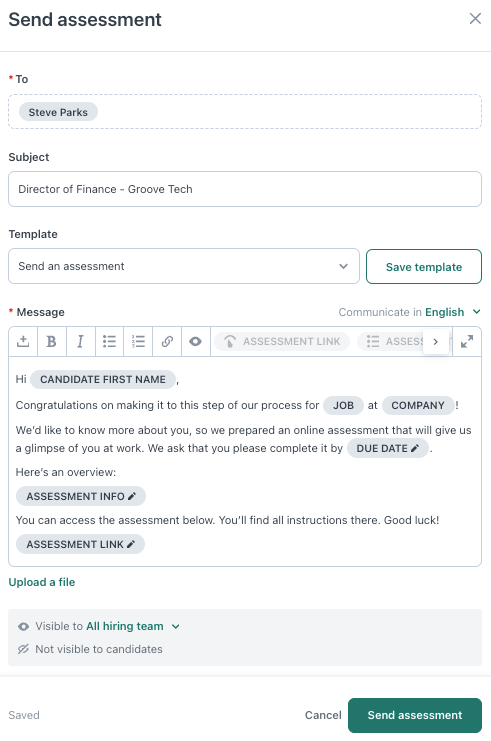Change the Communicate in English language

452,312
